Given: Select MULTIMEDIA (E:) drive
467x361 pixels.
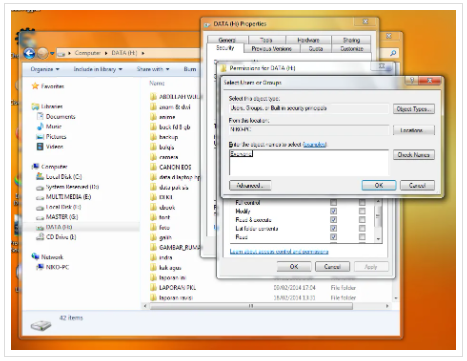Looking at the screenshot, I should (63, 197).
